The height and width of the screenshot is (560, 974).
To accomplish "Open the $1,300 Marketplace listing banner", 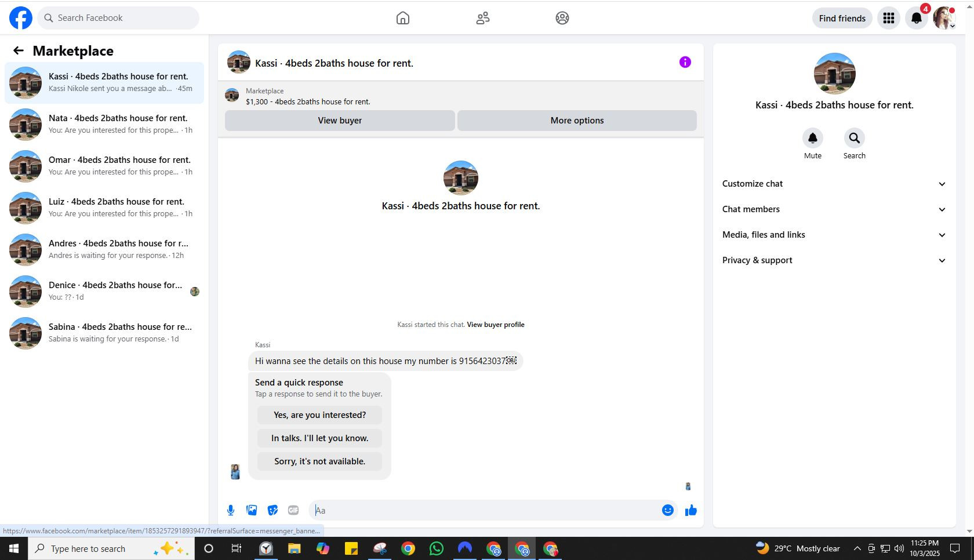I will coord(461,96).
